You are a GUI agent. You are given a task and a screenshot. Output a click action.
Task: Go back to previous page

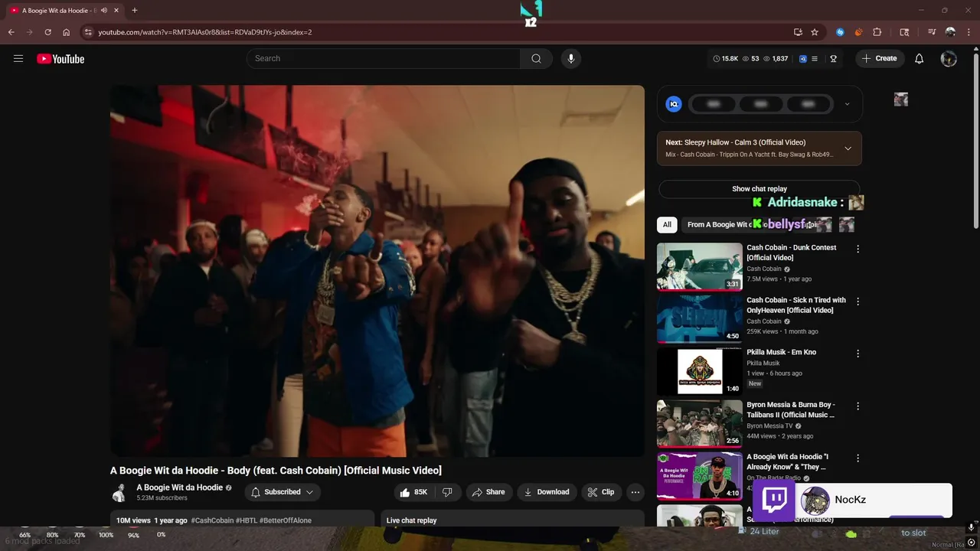[x=11, y=32]
